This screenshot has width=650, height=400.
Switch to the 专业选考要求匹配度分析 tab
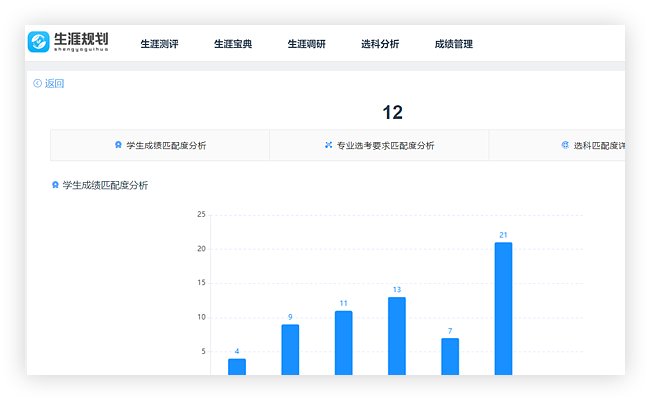384,146
